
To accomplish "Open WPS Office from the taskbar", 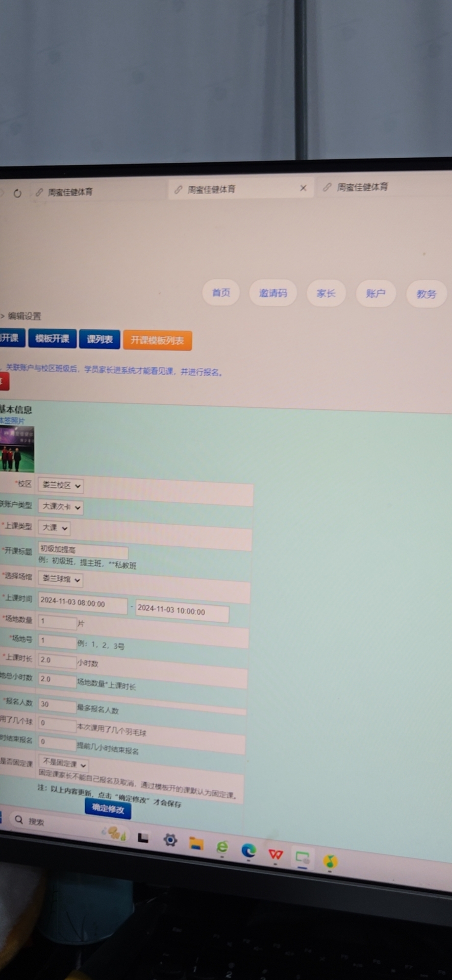I will coord(275,854).
